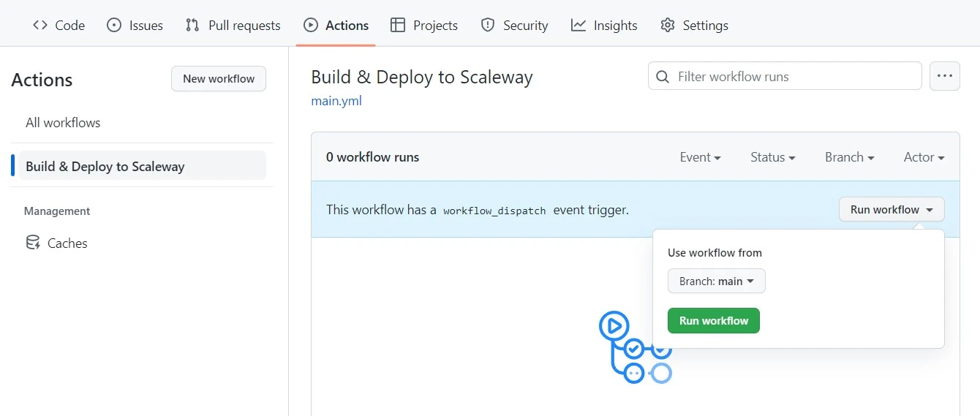Open the Status filter dropdown

pyautogui.click(x=772, y=157)
